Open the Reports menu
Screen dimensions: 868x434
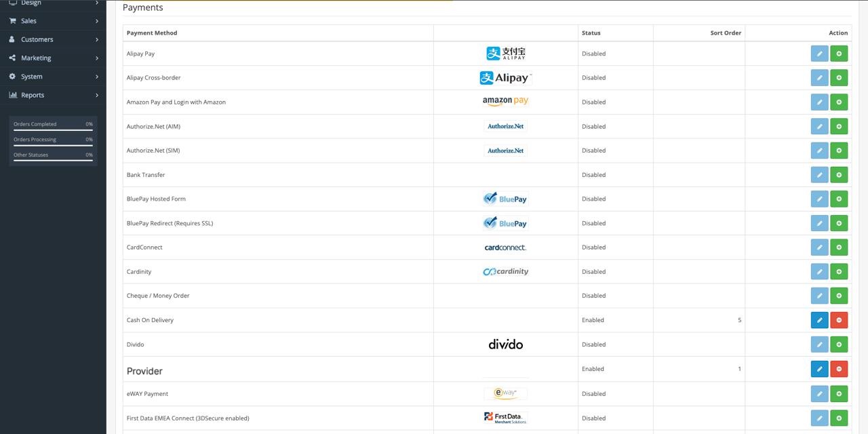(53, 95)
